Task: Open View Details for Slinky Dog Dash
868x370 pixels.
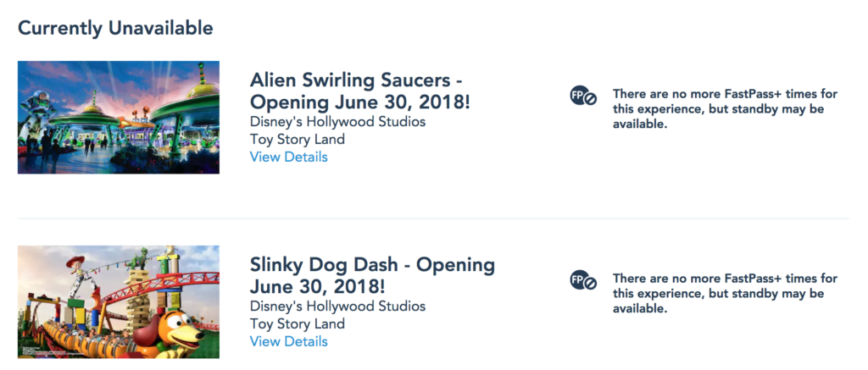Action: (x=288, y=341)
